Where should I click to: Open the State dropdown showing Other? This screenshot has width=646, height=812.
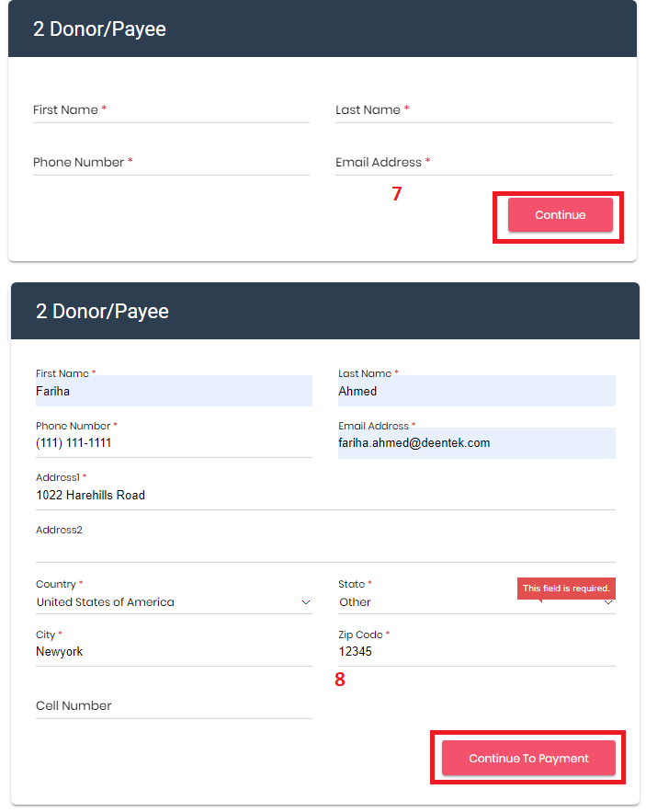coord(477,602)
